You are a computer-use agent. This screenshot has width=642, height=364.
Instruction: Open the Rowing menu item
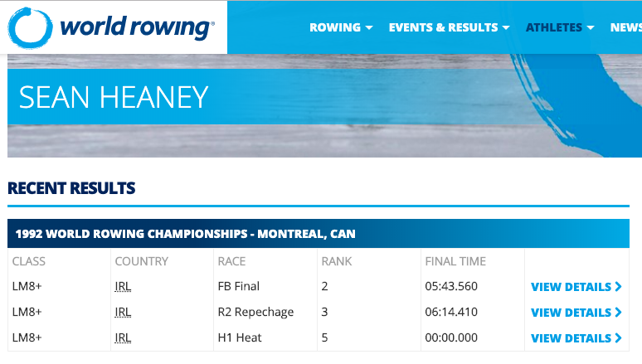(x=335, y=27)
